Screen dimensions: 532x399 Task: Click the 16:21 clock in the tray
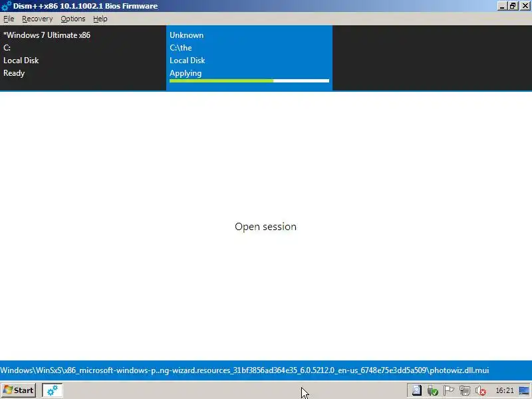[505, 390]
